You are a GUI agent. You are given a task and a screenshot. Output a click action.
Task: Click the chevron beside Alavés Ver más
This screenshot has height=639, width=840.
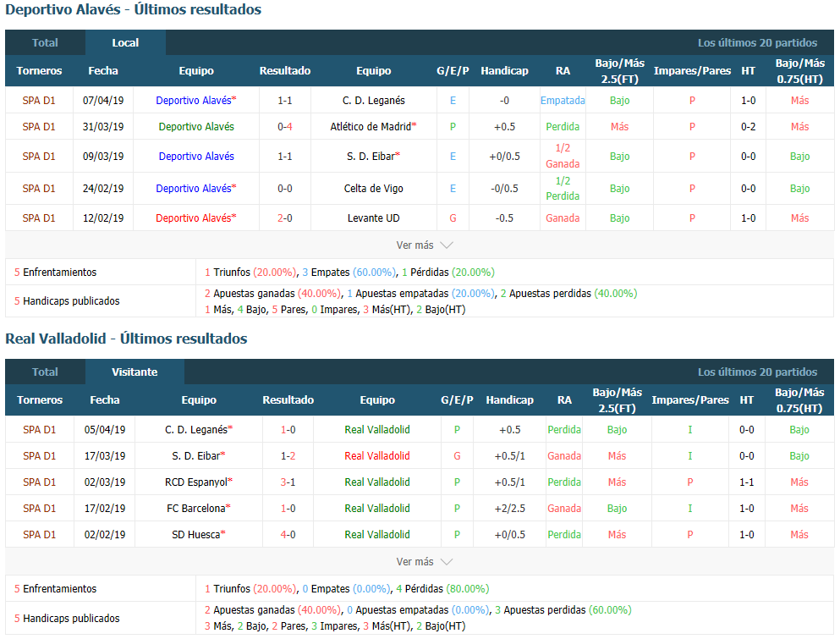[447, 245]
